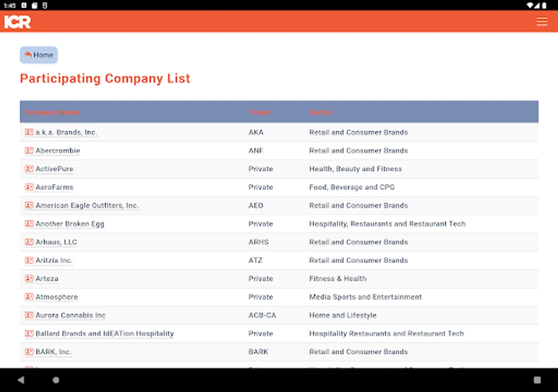Open the BARK, Inc. link
Screen dimensions: 558x392
[54, 352]
